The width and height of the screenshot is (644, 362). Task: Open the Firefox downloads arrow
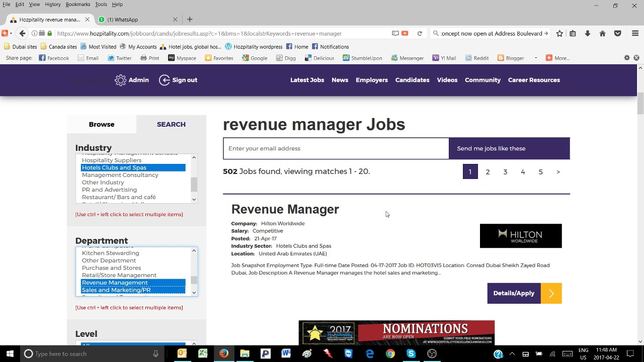[x=587, y=34]
